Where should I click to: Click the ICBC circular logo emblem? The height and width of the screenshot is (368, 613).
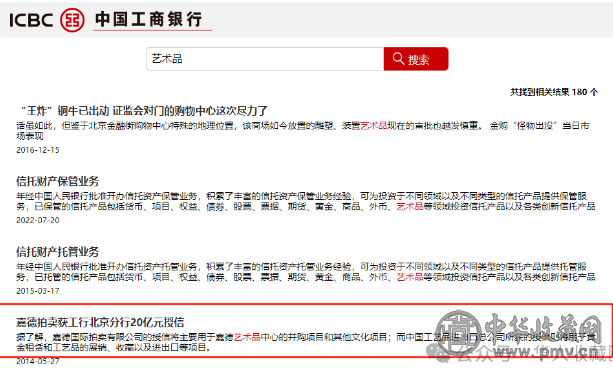click(72, 20)
